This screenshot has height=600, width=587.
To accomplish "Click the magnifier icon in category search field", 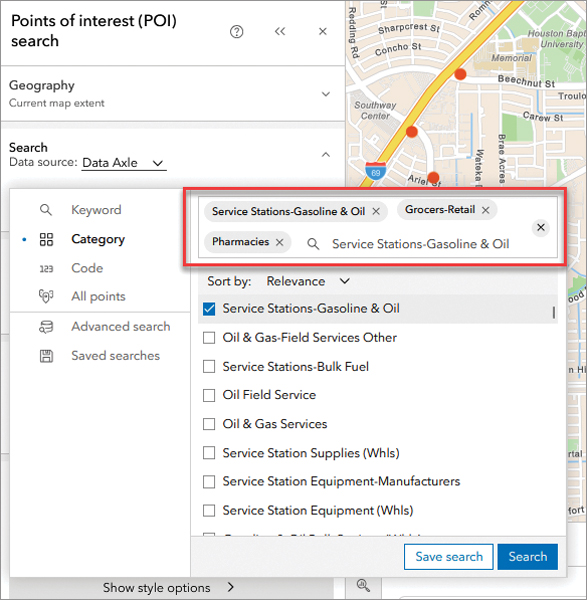I will (313, 244).
